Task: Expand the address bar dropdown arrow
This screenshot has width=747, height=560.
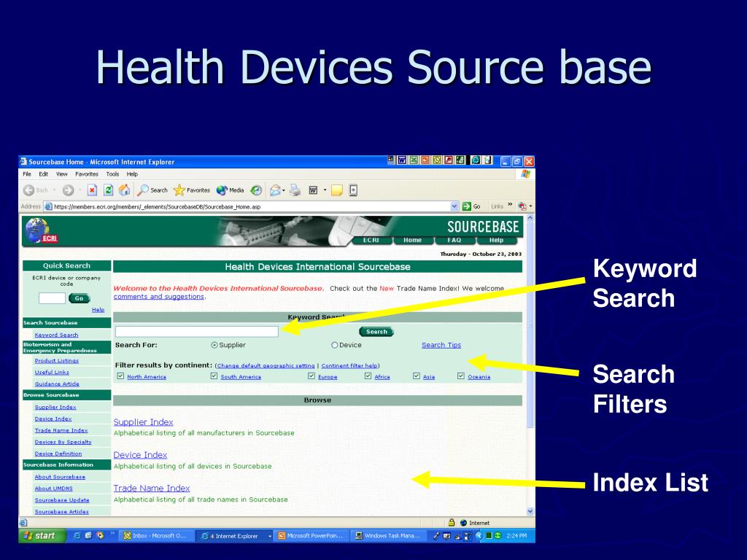Action: 454,206
